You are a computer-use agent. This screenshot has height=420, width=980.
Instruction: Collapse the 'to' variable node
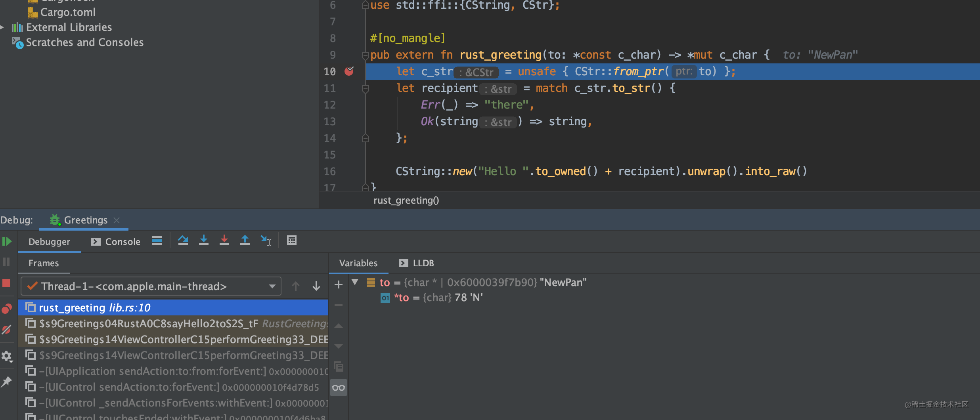355,283
